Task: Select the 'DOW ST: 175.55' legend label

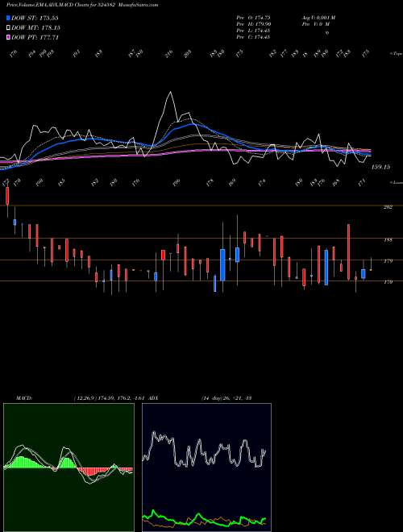Action: click(35, 19)
